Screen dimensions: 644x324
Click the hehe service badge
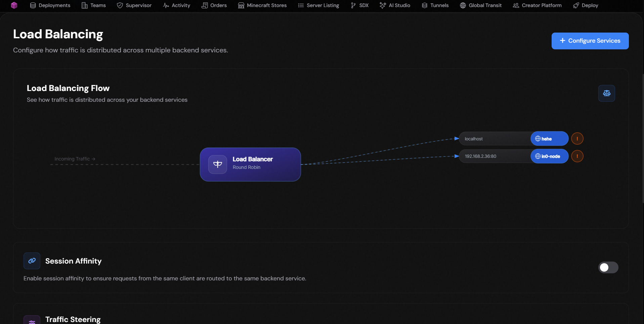click(x=549, y=139)
